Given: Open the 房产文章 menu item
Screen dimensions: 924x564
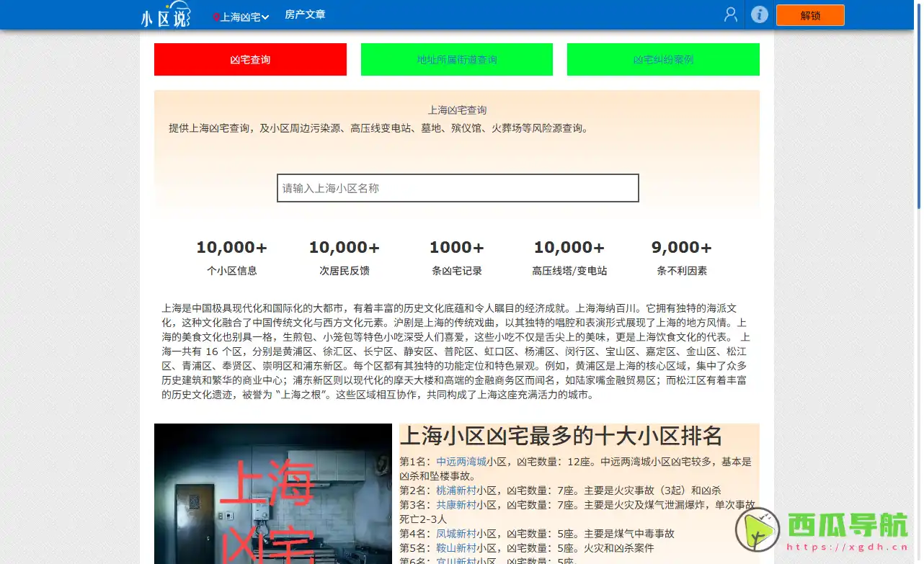Looking at the screenshot, I should pyautogui.click(x=305, y=14).
